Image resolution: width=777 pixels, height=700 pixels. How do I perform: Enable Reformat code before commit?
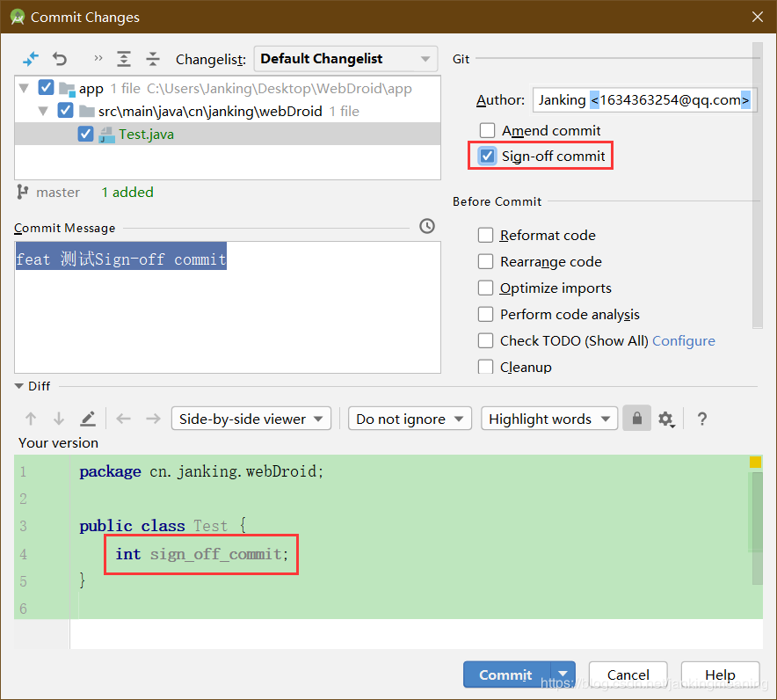click(485, 236)
